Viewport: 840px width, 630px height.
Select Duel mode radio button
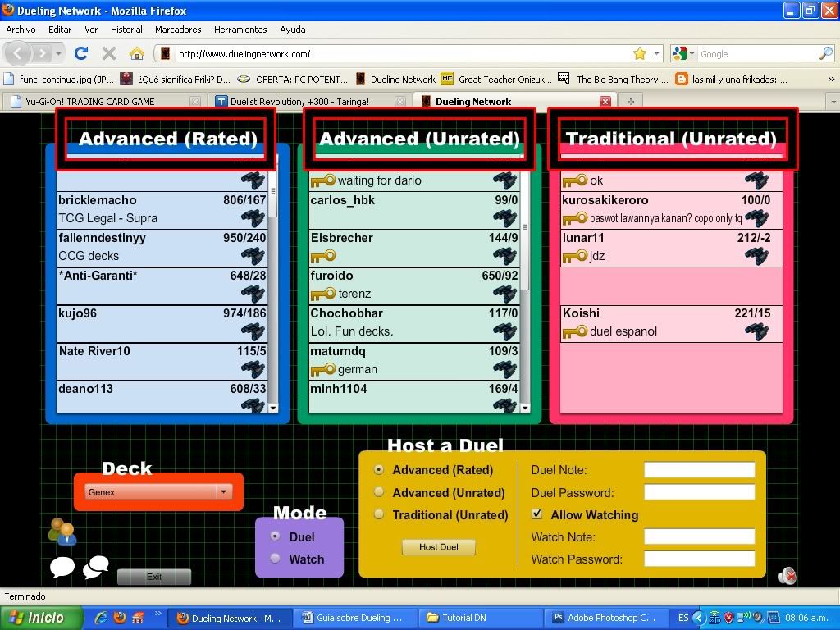pyautogui.click(x=276, y=536)
